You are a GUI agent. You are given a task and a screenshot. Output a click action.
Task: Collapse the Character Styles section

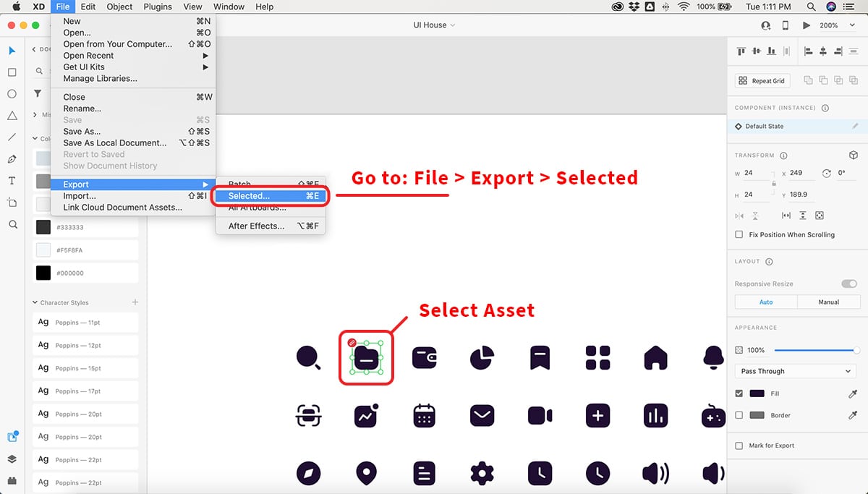tap(35, 302)
